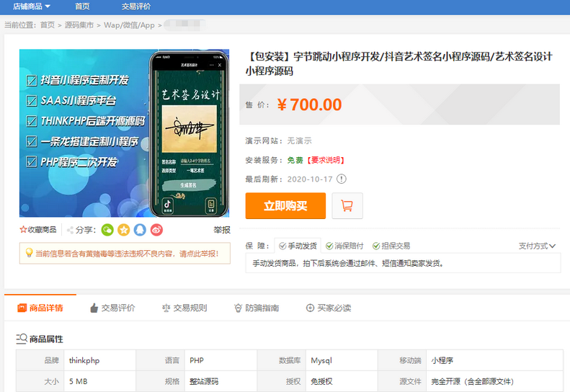The width and height of the screenshot is (570, 392).
Task: Click breadcrumb link Wap/微信/App
Action: tap(129, 25)
